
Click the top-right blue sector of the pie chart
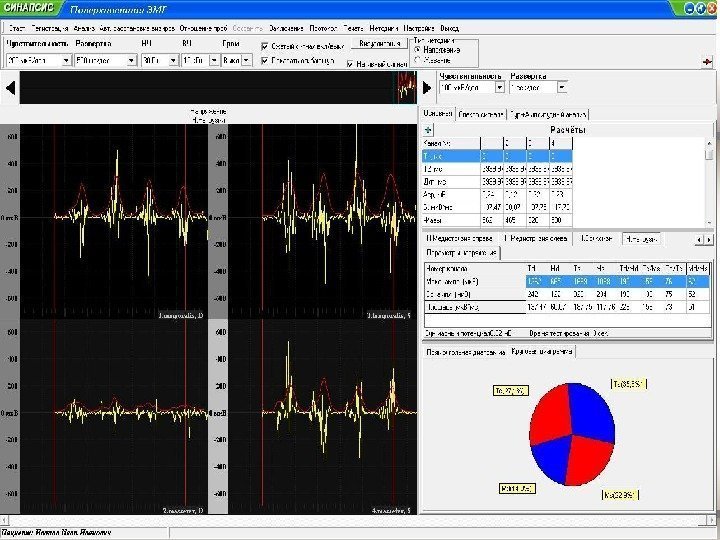pyautogui.click(x=592, y=413)
